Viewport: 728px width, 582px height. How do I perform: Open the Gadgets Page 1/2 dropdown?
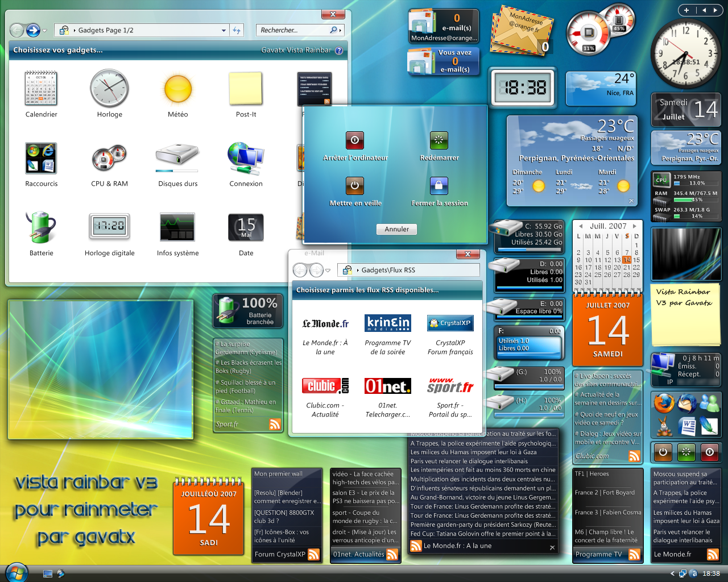pyautogui.click(x=224, y=30)
